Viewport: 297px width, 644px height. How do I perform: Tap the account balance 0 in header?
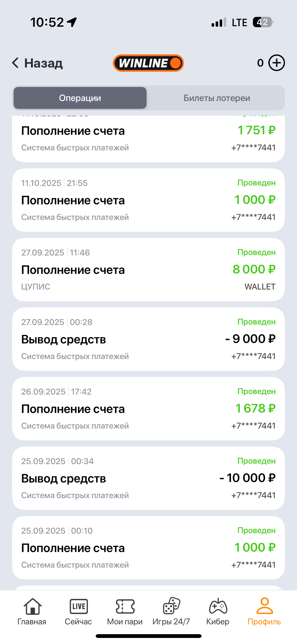click(x=260, y=63)
